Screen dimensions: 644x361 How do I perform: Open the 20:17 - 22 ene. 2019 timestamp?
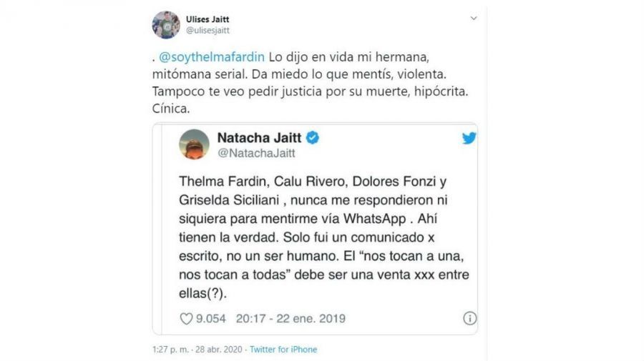[291, 318]
